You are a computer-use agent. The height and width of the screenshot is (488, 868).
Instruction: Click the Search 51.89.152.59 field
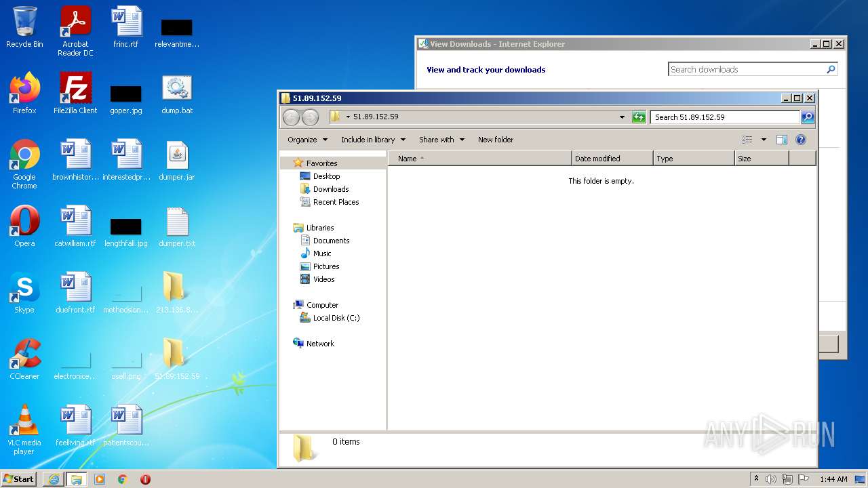click(724, 117)
